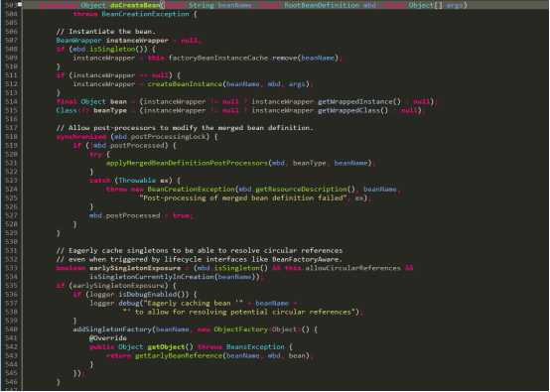Click the applyMergedBeanDefinitionPostProcessors call
This screenshot has height=392, width=550.
pyautogui.click(x=187, y=163)
